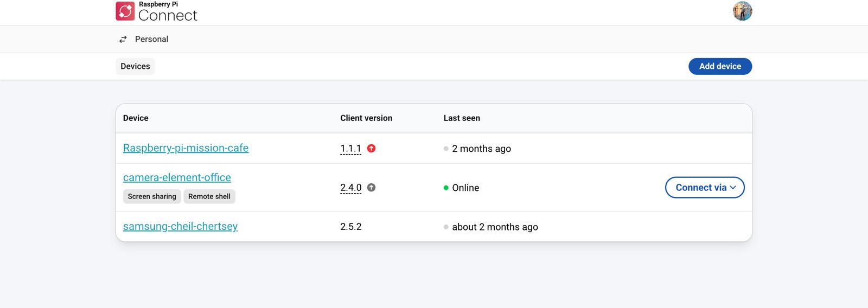Click the '2 months ago' last seen text

[x=481, y=149]
